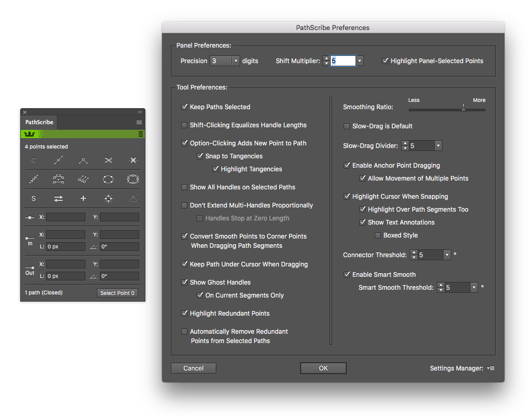Image resolution: width=532 pixels, height=416 pixels.
Task: Open the Settings Manager menu icon
Action: [491, 368]
